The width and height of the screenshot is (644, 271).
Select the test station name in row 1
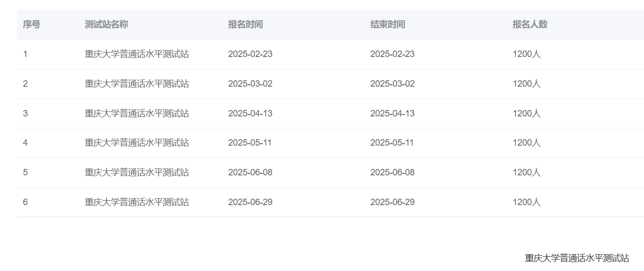tap(137, 54)
